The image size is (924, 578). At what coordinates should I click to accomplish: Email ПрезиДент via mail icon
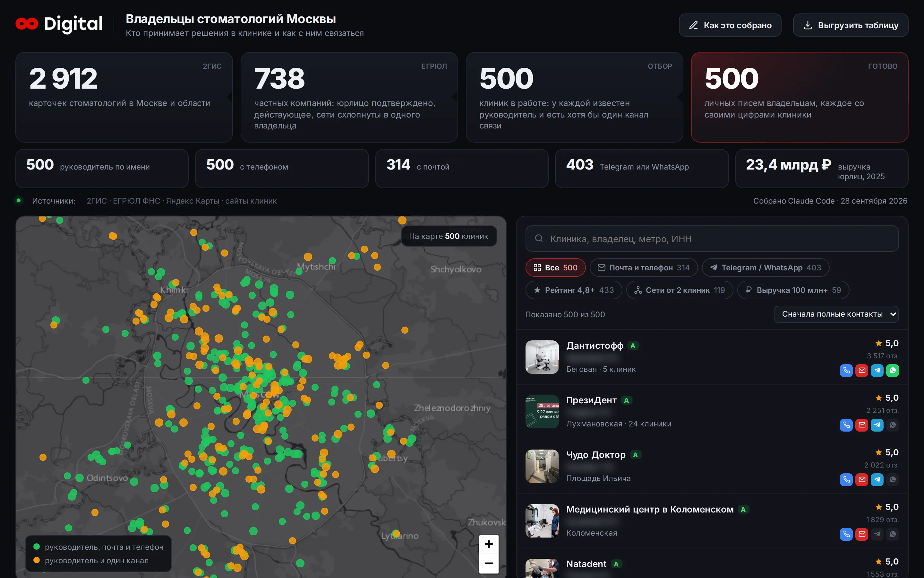point(862,425)
